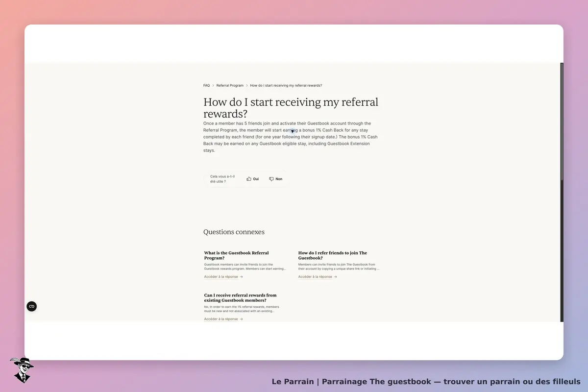Click the thumbs-up icon next to Oui
This screenshot has width=588, height=392.
click(x=249, y=179)
